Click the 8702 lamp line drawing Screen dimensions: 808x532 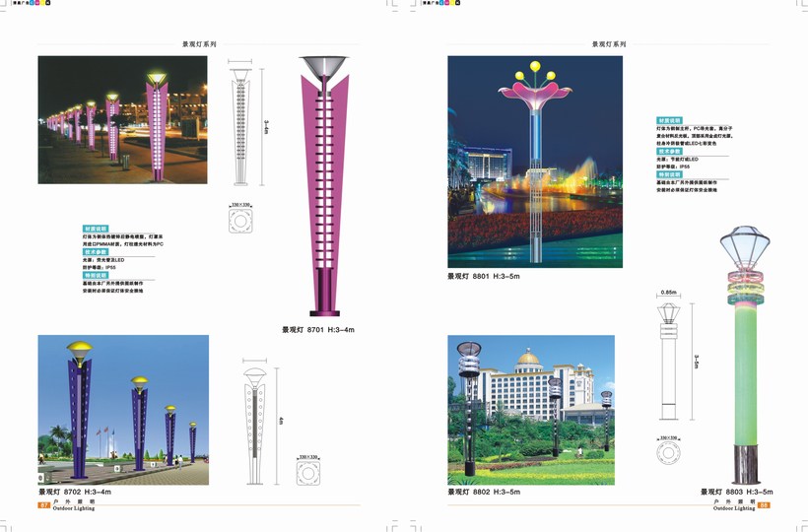254,424
